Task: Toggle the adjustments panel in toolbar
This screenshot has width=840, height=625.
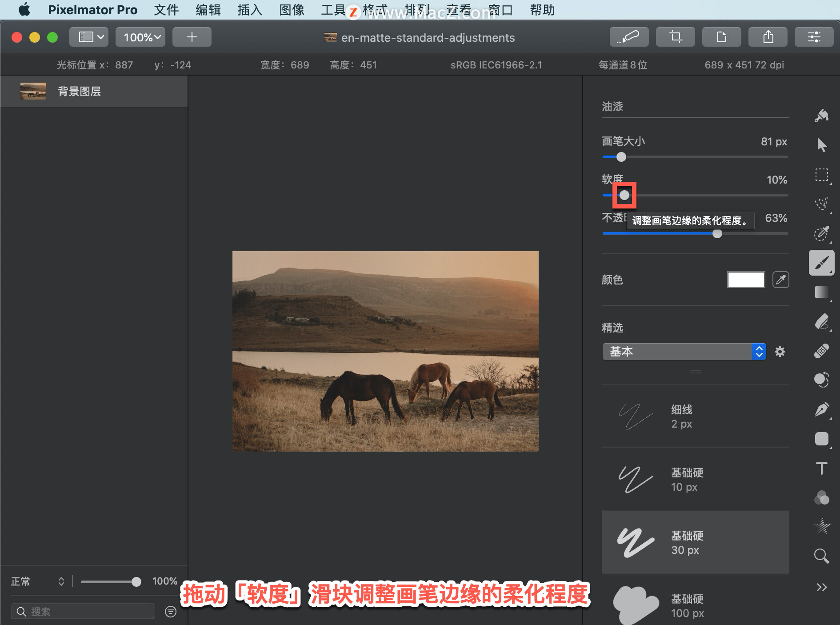Action: (814, 37)
